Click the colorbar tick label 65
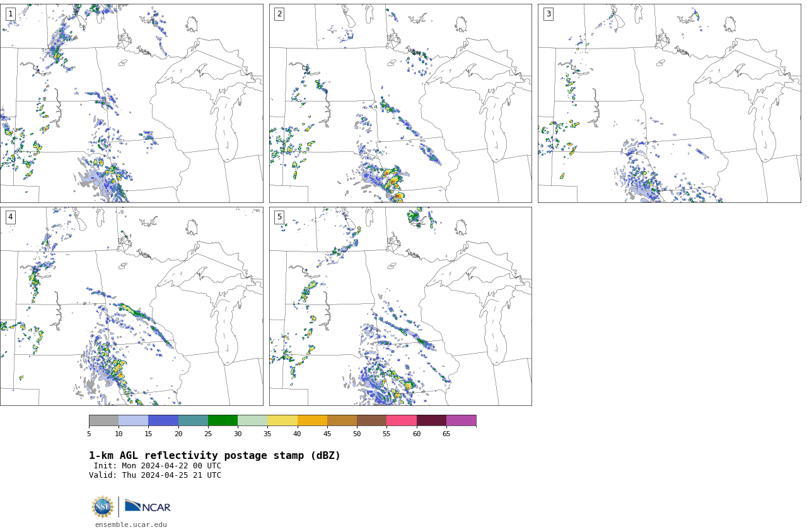The width and height of the screenshot is (807, 532). click(x=446, y=434)
